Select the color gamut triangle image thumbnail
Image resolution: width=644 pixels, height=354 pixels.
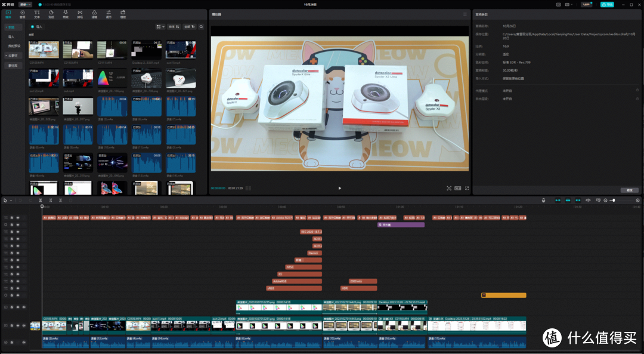[112, 78]
